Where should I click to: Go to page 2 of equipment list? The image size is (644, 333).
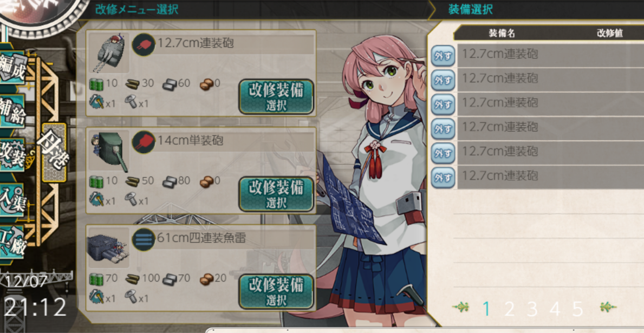509,309
